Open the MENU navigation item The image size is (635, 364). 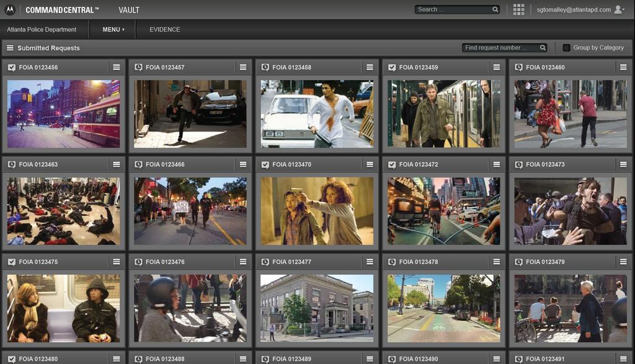pyautogui.click(x=113, y=30)
